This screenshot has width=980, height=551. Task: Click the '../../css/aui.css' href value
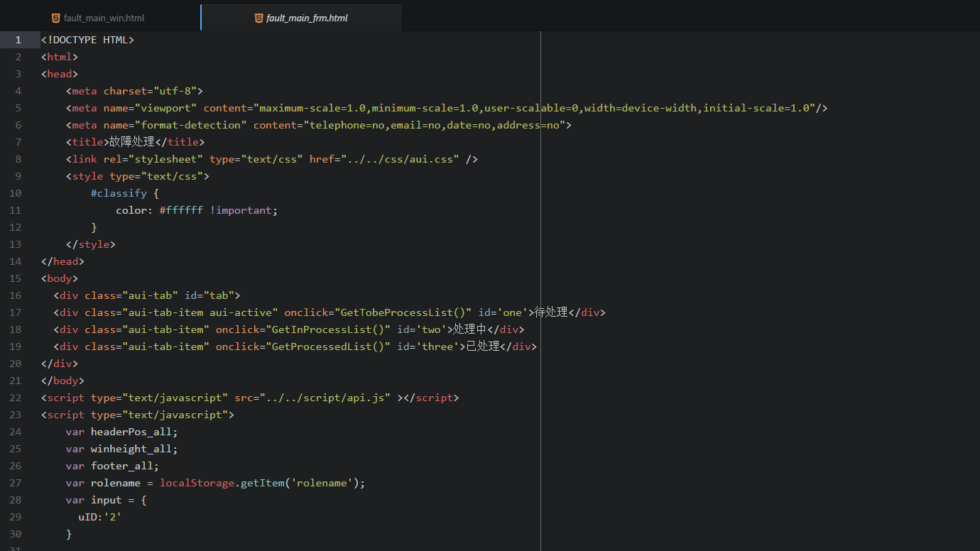401,159
